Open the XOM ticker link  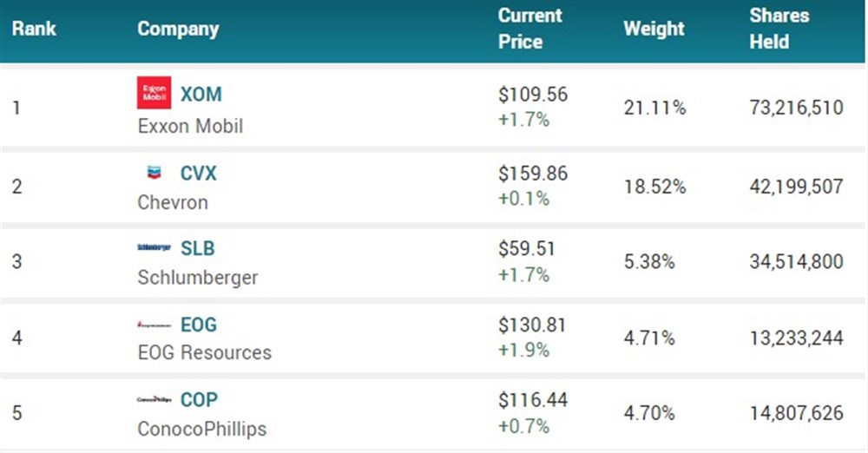coord(201,93)
